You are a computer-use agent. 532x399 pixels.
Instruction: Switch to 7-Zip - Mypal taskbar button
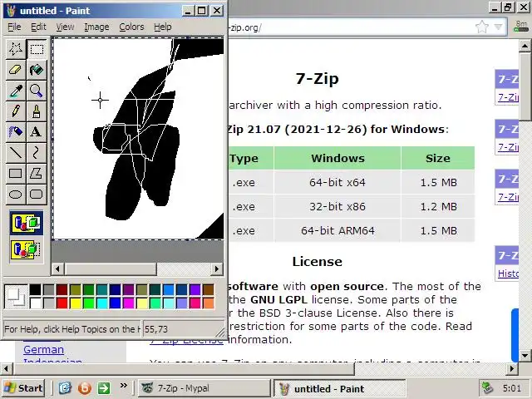[x=204, y=388]
